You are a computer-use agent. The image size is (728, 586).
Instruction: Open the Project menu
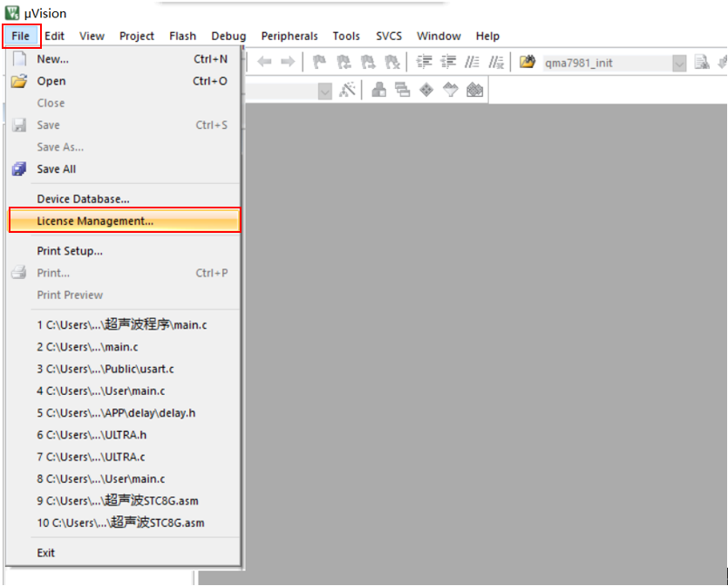tap(137, 37)
